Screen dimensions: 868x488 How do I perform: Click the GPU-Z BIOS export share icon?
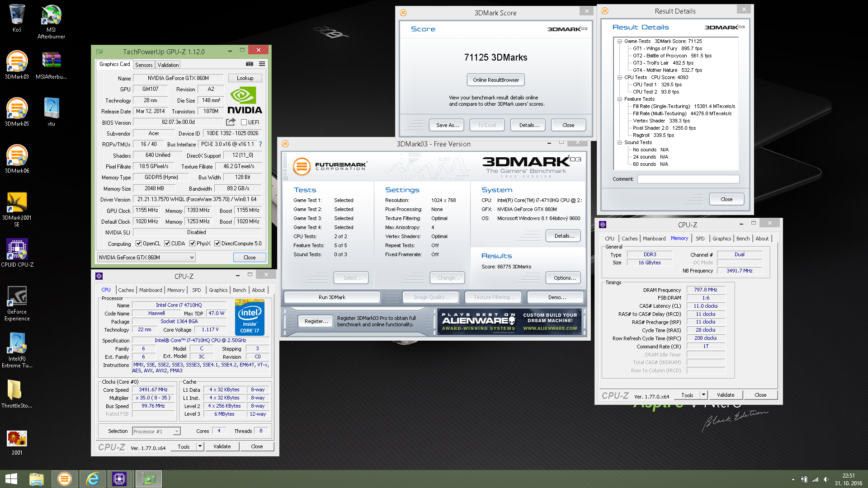click(231, 122)
